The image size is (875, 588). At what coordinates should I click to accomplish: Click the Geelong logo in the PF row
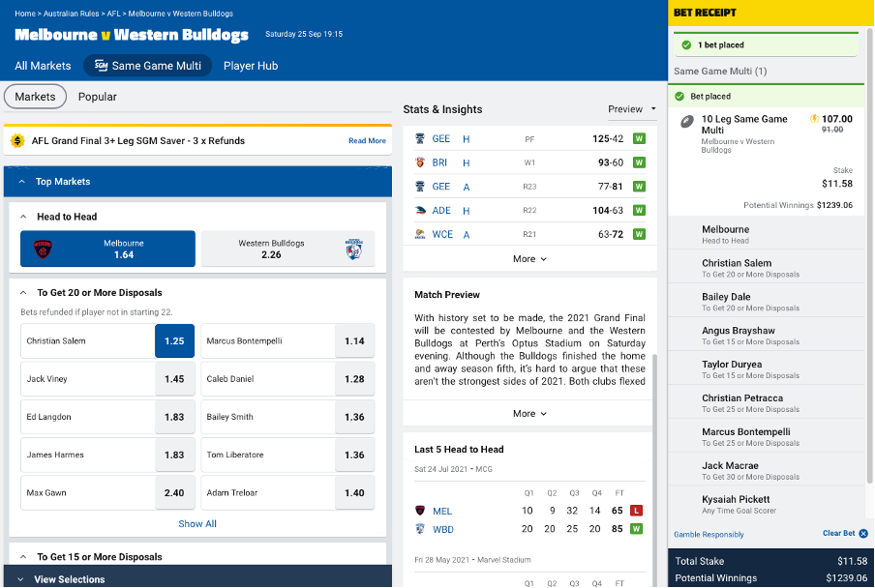click(420, 138)
